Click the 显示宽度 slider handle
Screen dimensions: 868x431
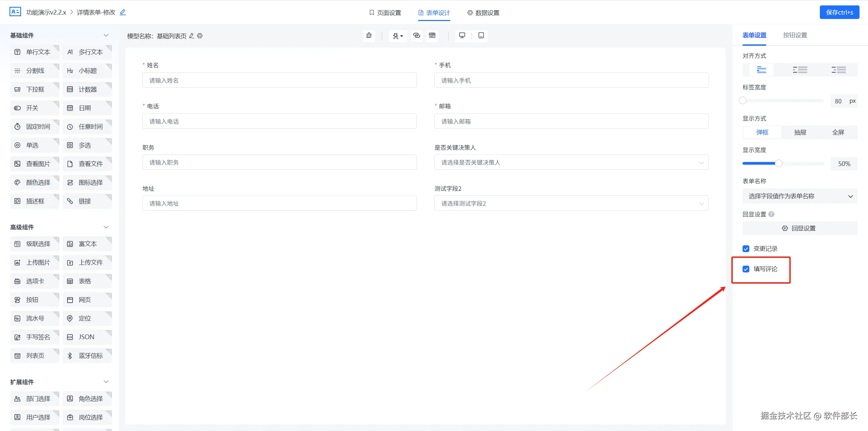coord(779,164)
